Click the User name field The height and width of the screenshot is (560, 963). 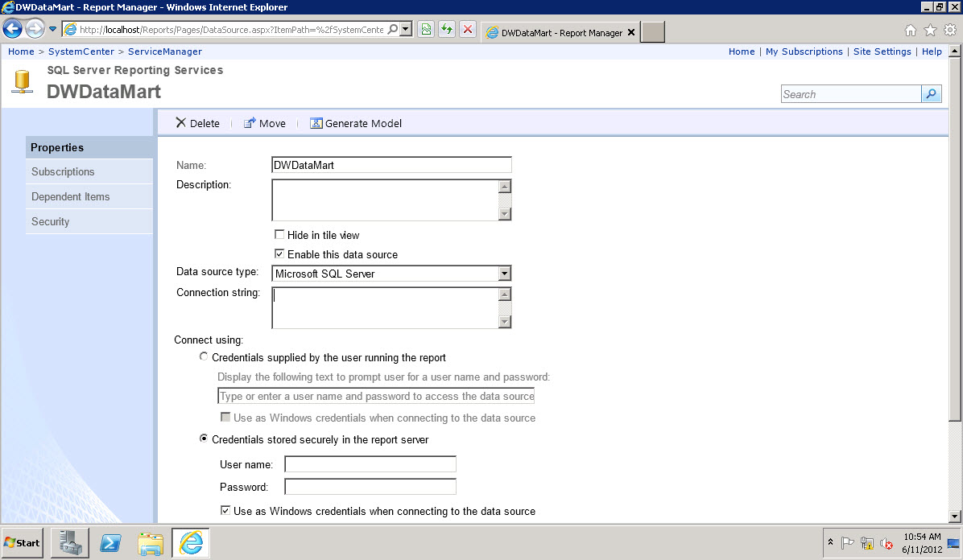pyautogui.click(x=370, y=464)
